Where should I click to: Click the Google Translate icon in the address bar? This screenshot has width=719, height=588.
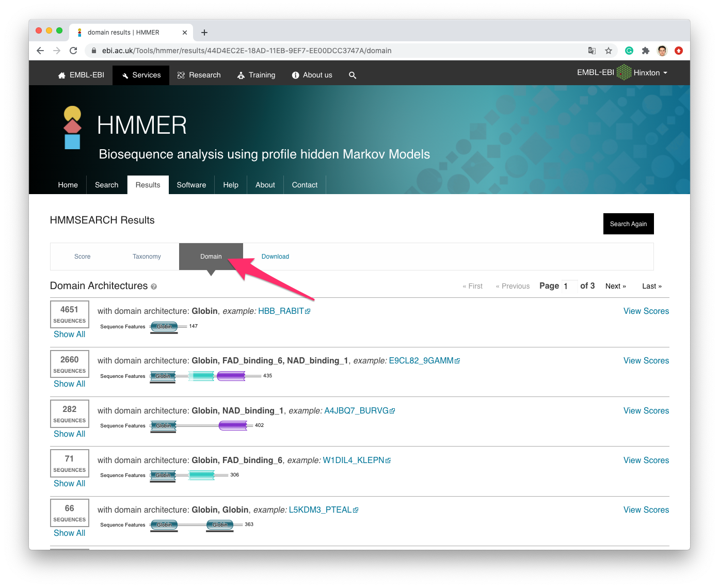point(592,51)
